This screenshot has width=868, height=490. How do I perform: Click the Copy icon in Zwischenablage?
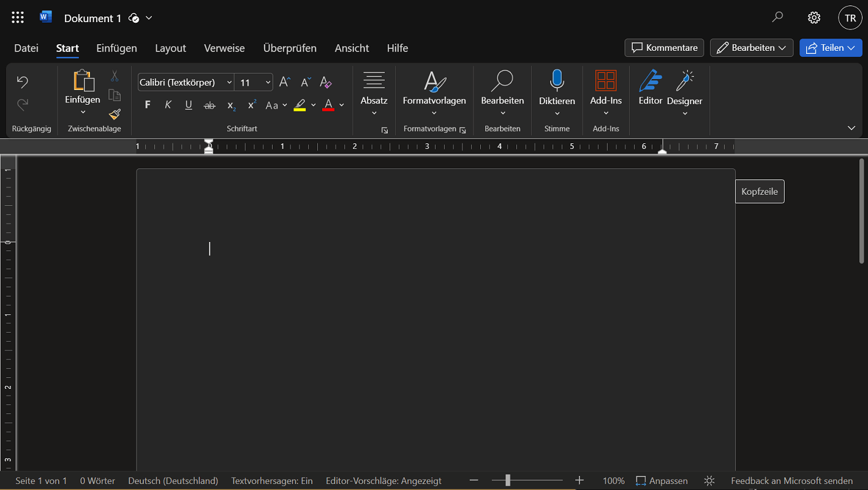coord(115,95)
